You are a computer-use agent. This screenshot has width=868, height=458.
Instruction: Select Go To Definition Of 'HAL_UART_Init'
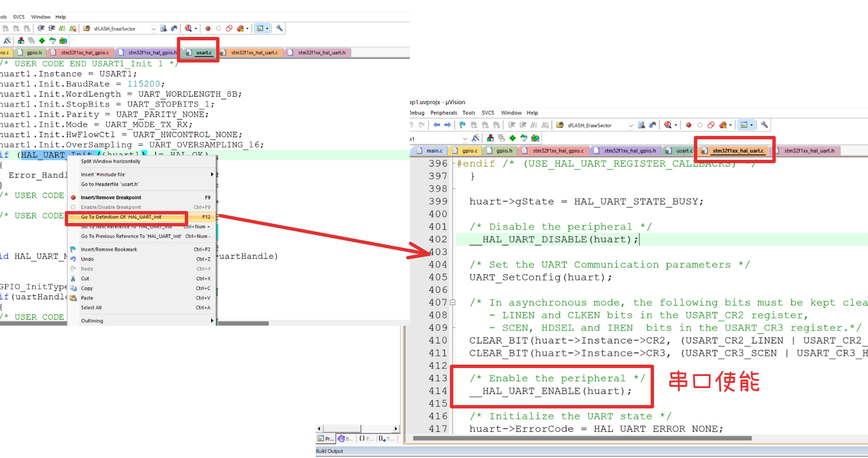click(141, 217)
